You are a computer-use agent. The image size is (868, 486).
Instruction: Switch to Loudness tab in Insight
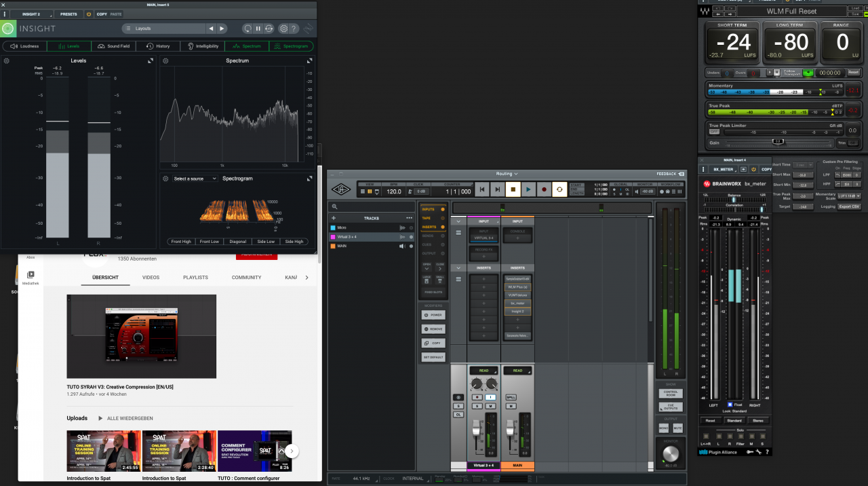click(25, 46)
